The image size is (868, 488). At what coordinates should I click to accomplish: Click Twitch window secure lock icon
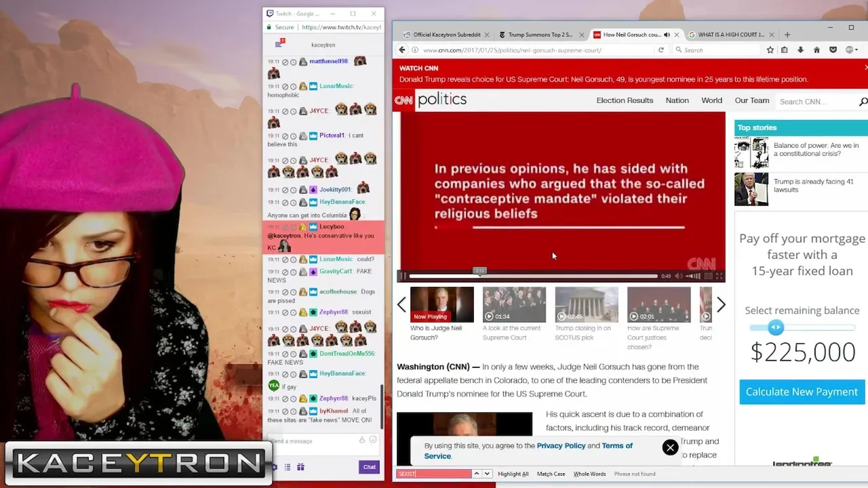tap(269, 27)
